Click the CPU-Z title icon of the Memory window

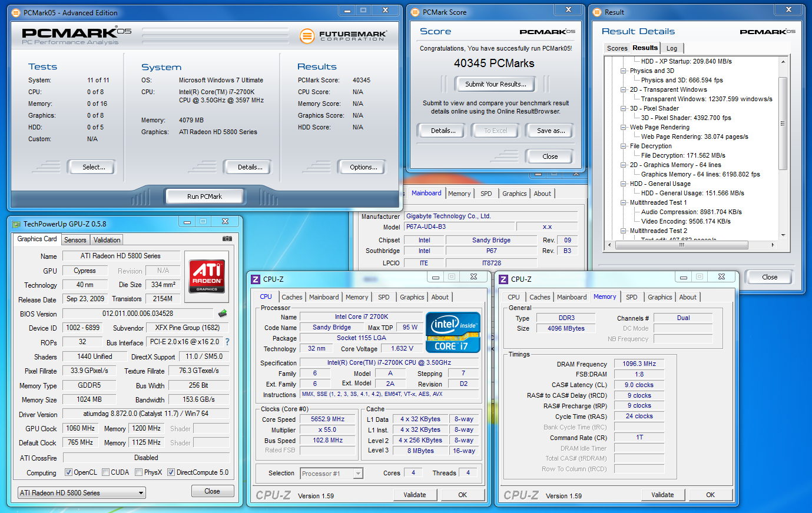click(x=503, y=279)
